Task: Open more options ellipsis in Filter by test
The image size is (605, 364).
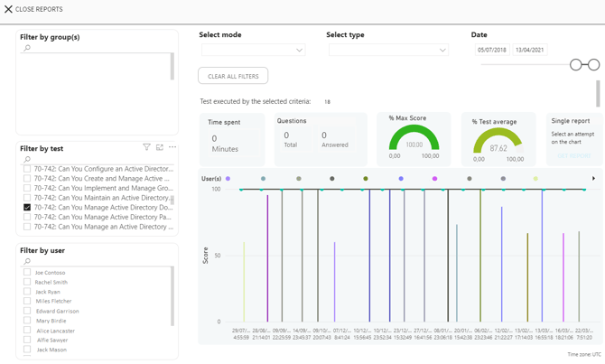Action: point(172,147)
